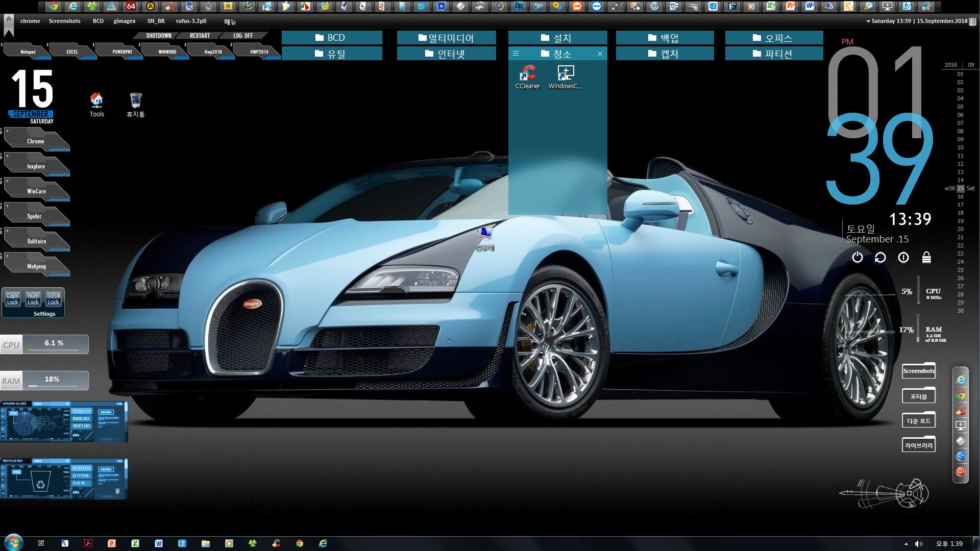This screenshot has height=551, width=980.
Task: Launch Excel from the top dock
Action: click(771, 7)
